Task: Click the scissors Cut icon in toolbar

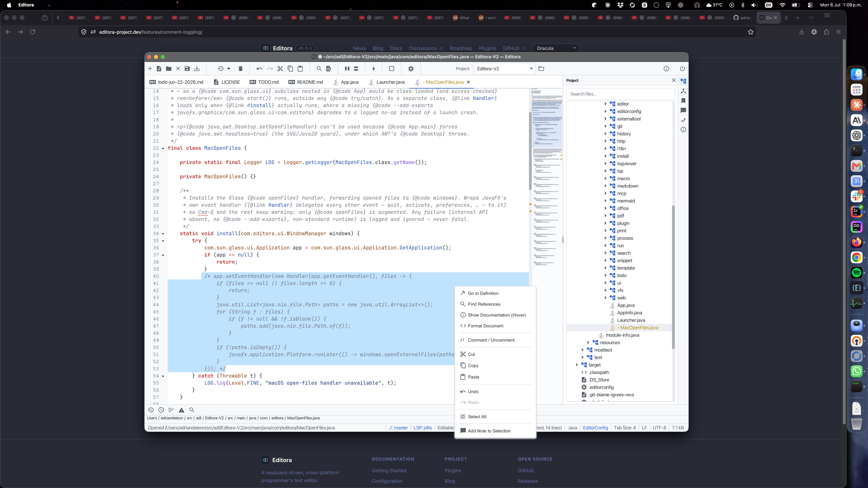Action: coord(280,69)
